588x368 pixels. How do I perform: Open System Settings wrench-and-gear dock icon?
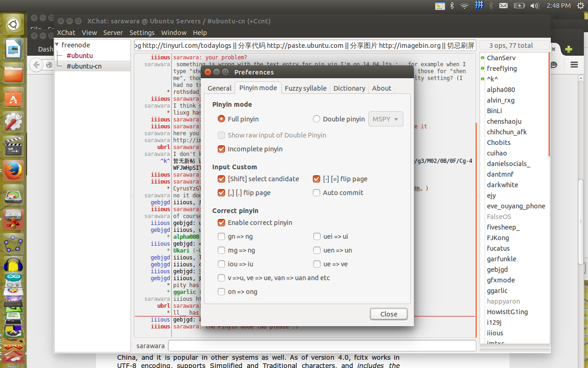tap(13, 122)
